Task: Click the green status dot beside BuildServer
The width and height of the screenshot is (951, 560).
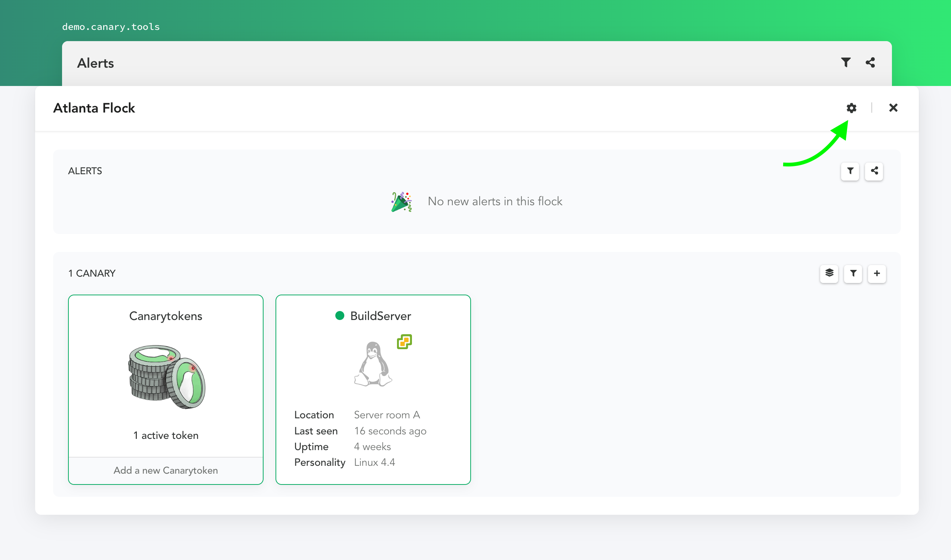Action: point(340,316)
